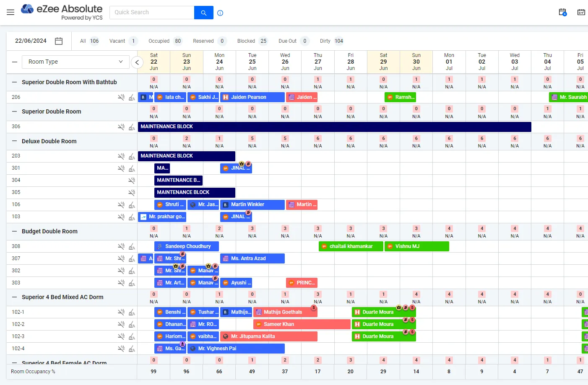Click the previous dates arrow button

coord(137,62)
